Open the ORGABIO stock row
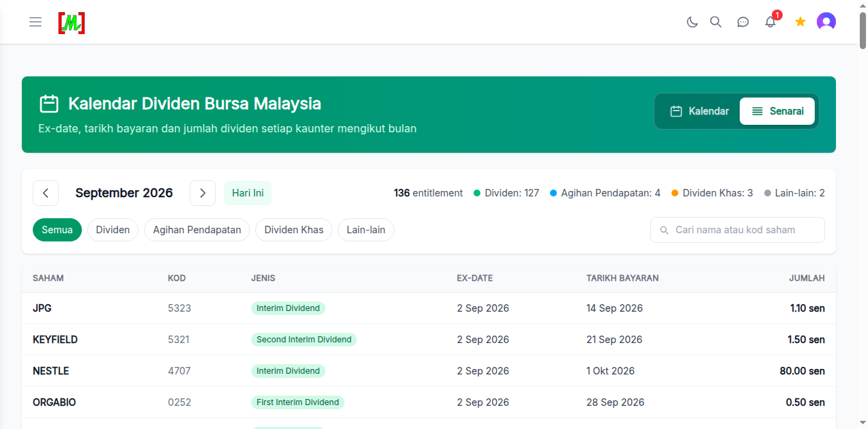868x429 pixels. [429, 402]
